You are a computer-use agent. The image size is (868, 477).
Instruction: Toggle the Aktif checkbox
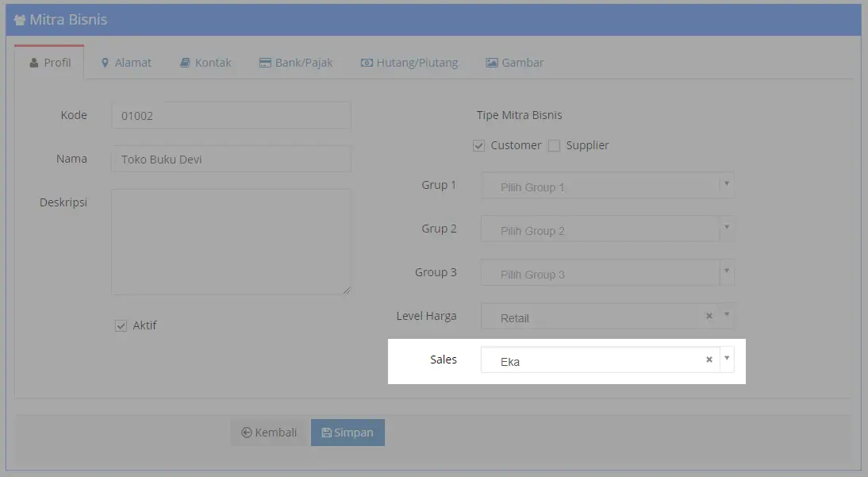pyautogui.click(x=121, y=325)
